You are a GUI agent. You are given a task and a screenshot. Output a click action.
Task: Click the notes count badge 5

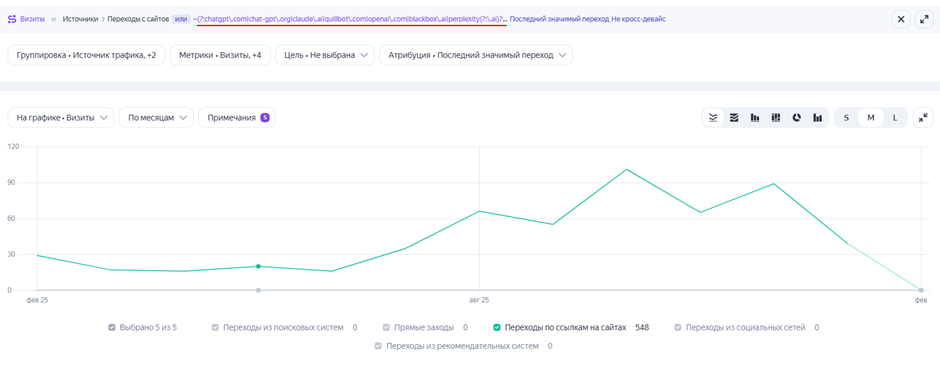pos(265,118)
